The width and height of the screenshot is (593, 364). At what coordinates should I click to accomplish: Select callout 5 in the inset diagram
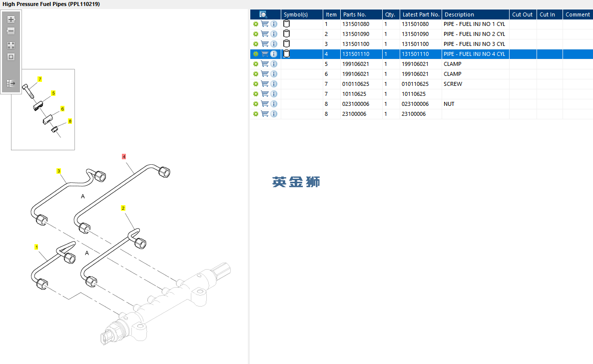tap(53, 93)
